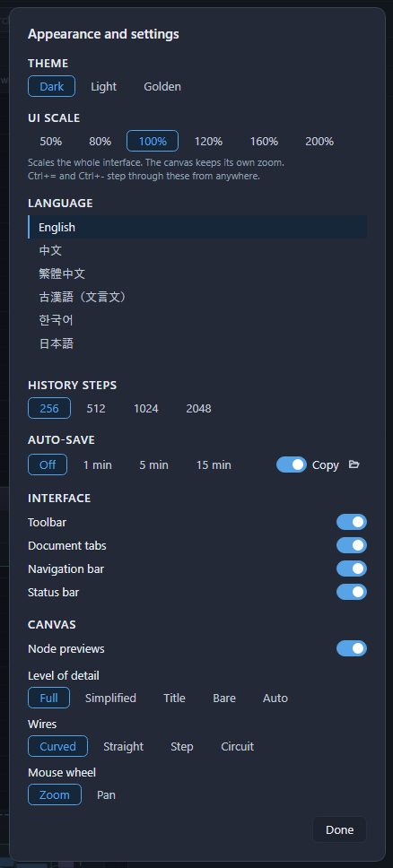
Task: Turn off Document tabs switch
Action: (352, 545)
